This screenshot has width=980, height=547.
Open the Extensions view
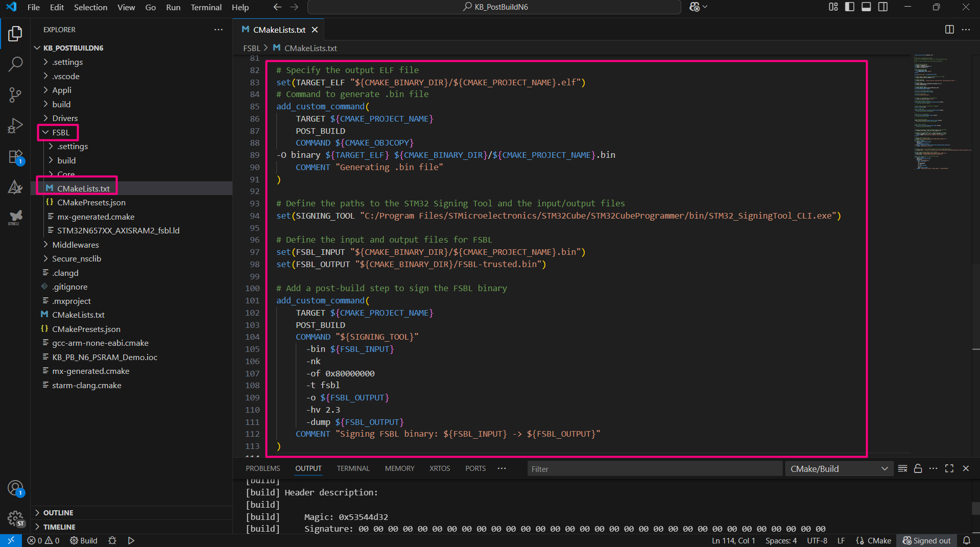[x=15, y=157]
